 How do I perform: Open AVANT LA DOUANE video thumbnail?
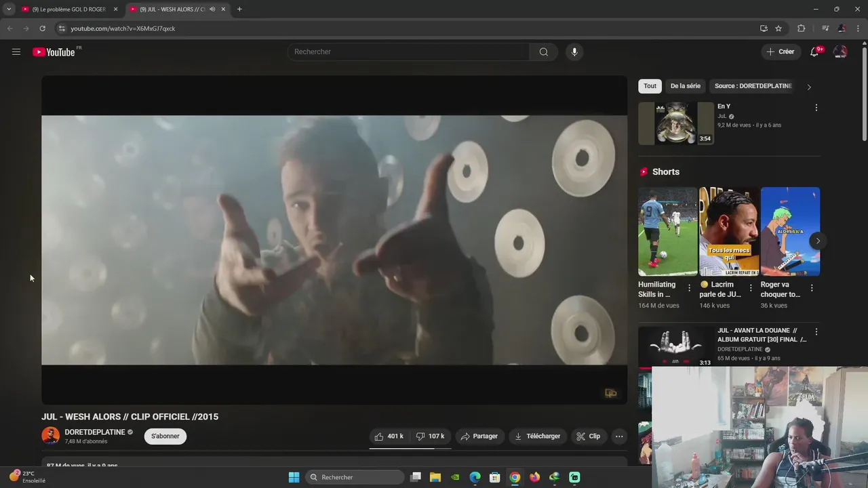(676, 346)
